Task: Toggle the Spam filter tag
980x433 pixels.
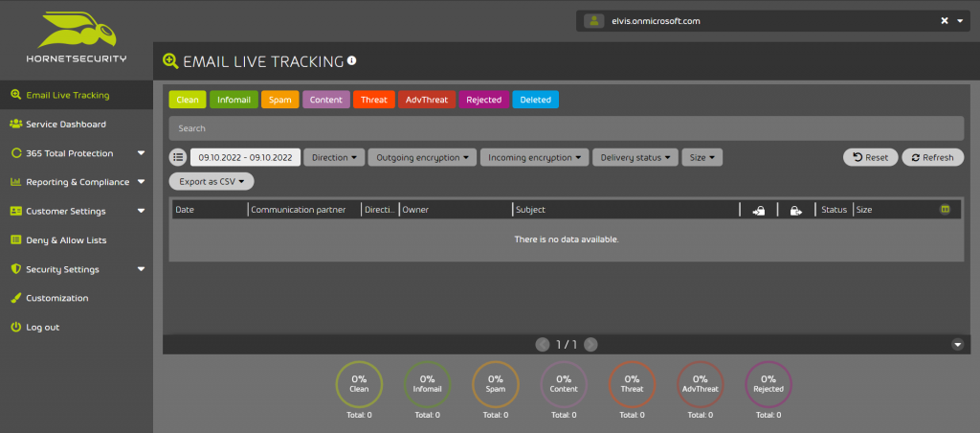Action: coord(280,100)
